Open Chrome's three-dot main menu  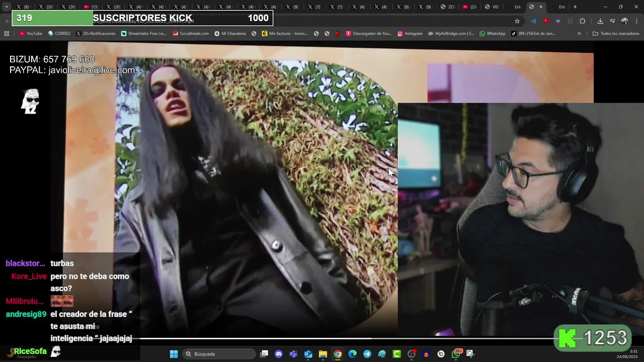637,21
